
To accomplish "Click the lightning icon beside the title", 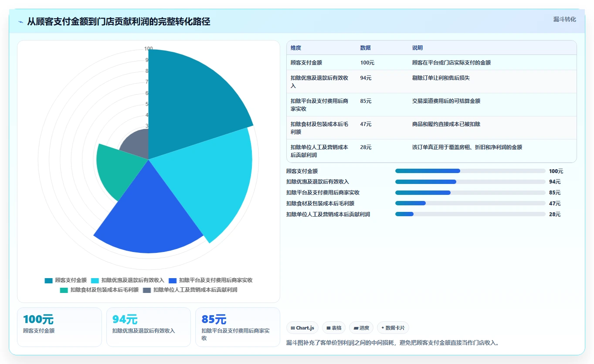I will (21, 22).
